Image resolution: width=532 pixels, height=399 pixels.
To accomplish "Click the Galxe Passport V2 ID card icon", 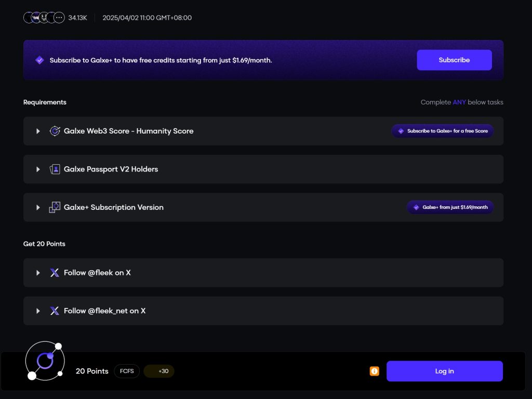I will (x=55, y=169).
